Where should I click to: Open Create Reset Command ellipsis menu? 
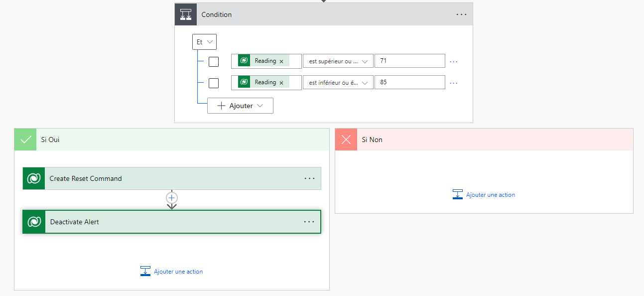(x=309, y=178)
